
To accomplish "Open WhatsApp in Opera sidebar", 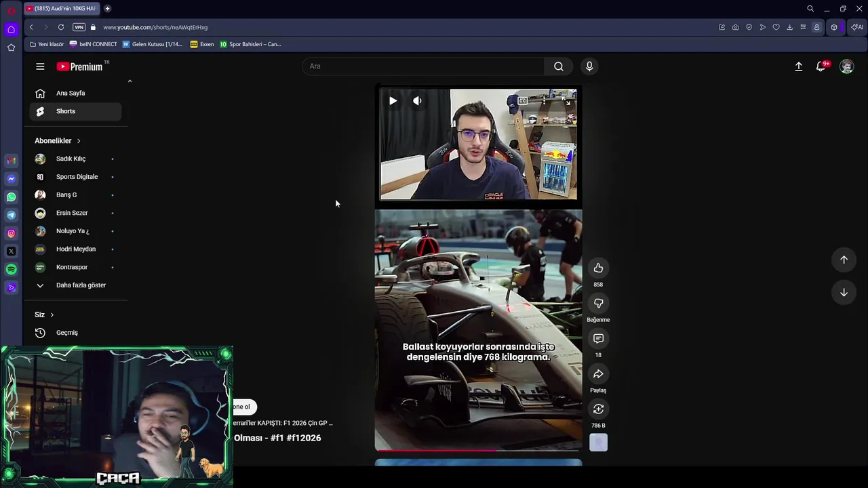I will coord(11,197).
